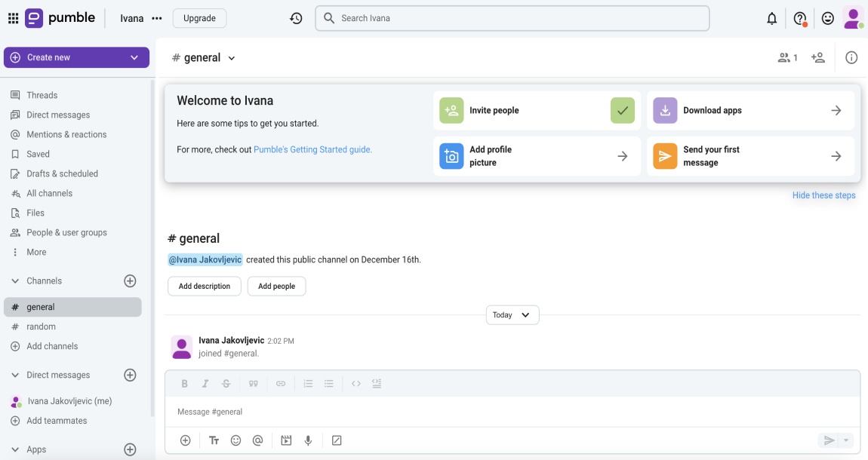Click the Upgrade button
The height and width of the screenshot is (460, 868).
coord(199,18)
